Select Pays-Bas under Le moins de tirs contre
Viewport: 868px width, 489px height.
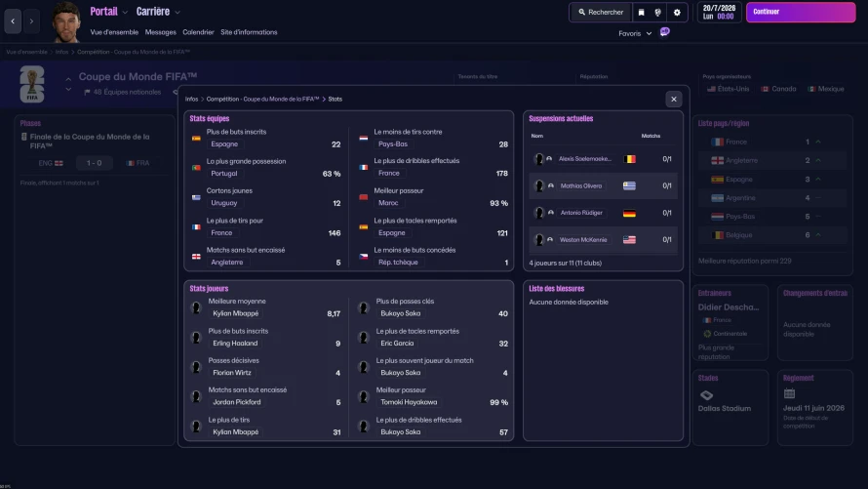(392, 144)
